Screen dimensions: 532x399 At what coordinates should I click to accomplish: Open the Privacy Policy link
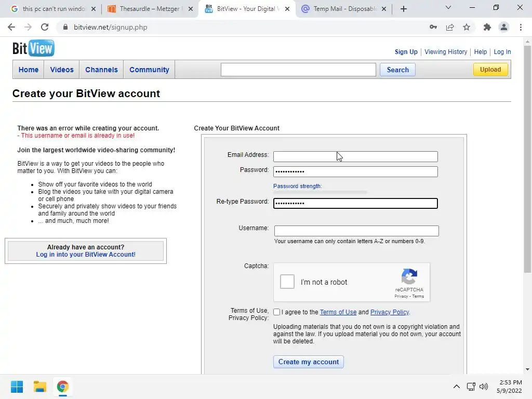tap(390, 312)
